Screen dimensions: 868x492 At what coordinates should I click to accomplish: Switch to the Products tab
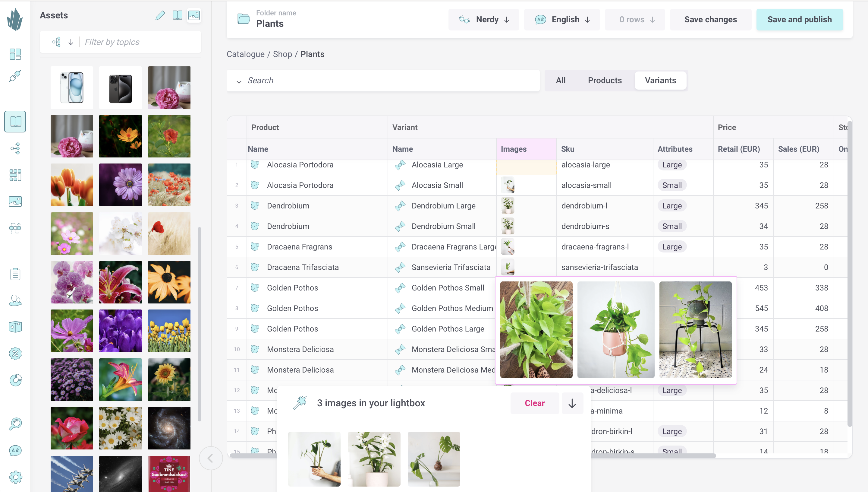tap(605, 80)
